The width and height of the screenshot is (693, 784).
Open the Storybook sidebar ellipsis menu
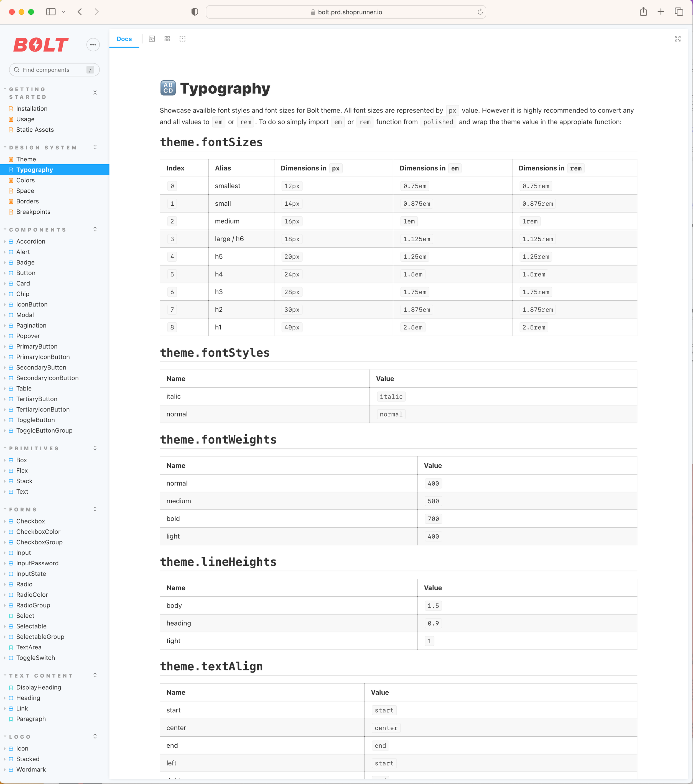[x=93, y=45]
